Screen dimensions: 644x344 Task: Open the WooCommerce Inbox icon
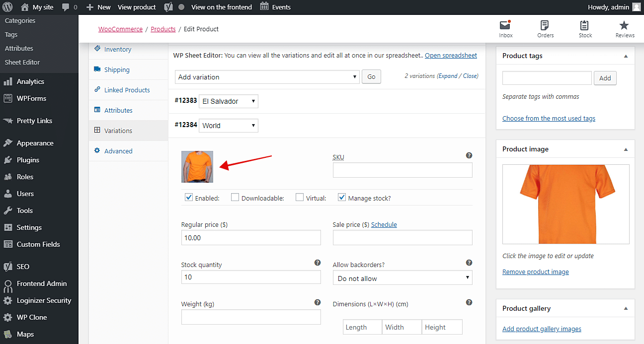(x=505, y=25)
